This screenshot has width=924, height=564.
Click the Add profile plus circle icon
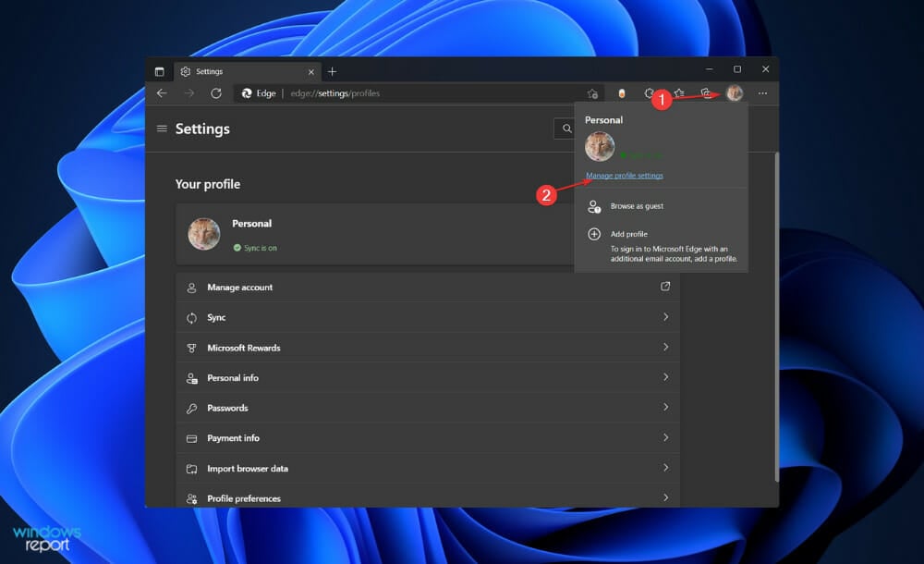(594, 234)
